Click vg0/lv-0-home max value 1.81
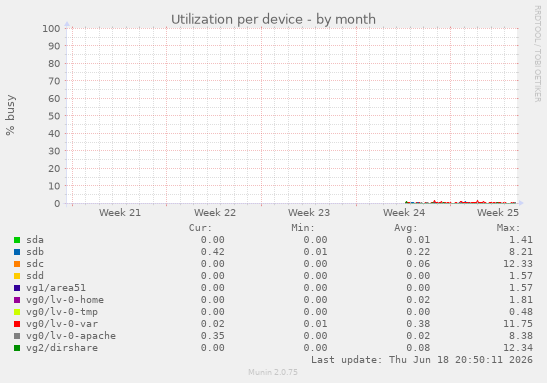The image size is (547, 383). pos(520,300)
